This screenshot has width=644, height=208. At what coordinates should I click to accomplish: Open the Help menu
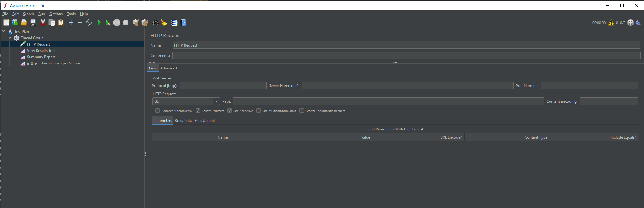pos(84,14)
